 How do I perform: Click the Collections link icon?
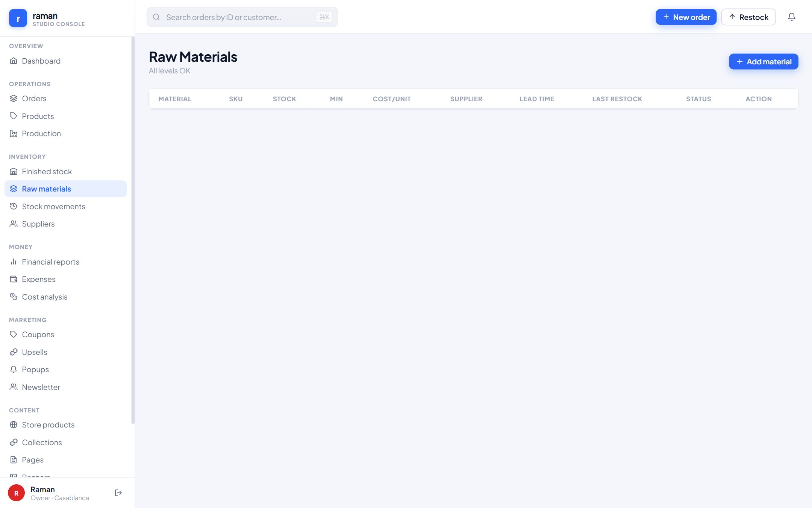pyautogui.click(x=14, y=442)
